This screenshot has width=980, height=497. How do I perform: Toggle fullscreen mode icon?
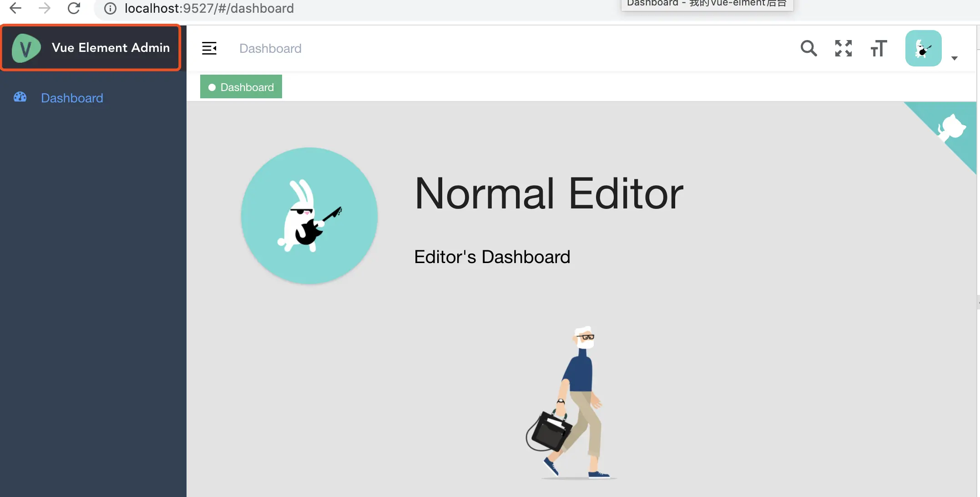(x=843, y=48)
